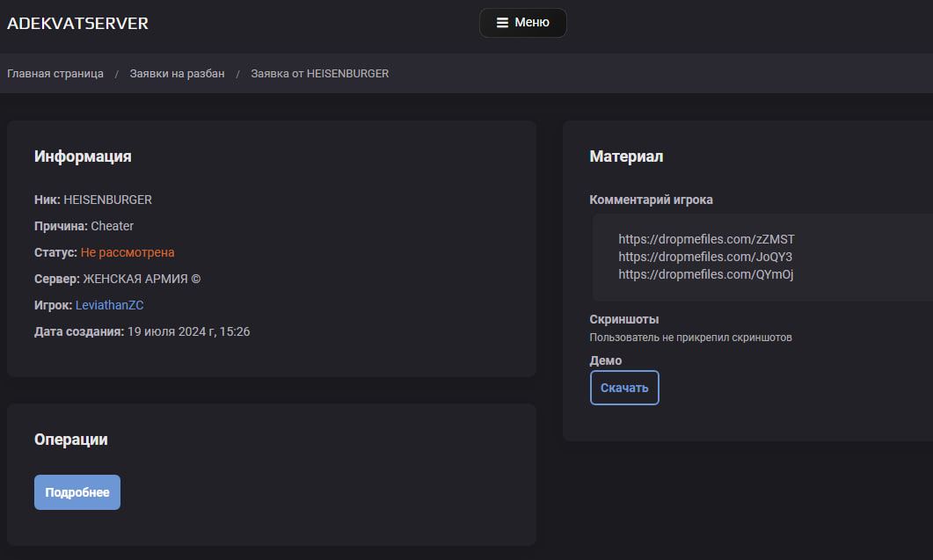Open player profile LeviathanZC

[x=110, y=305]
